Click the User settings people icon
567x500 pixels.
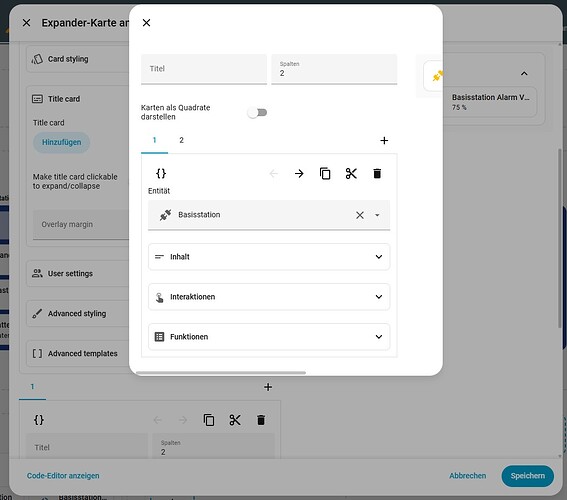[x=37, y=273]
